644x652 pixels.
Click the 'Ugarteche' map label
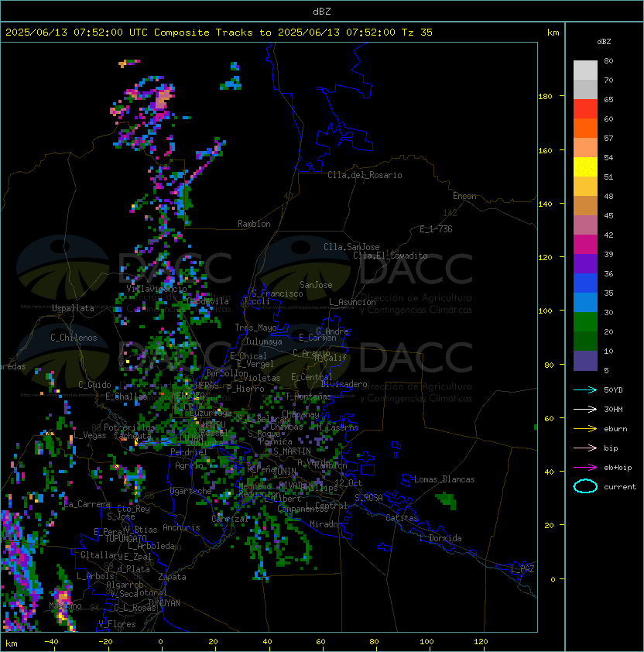tap(191, 491)
